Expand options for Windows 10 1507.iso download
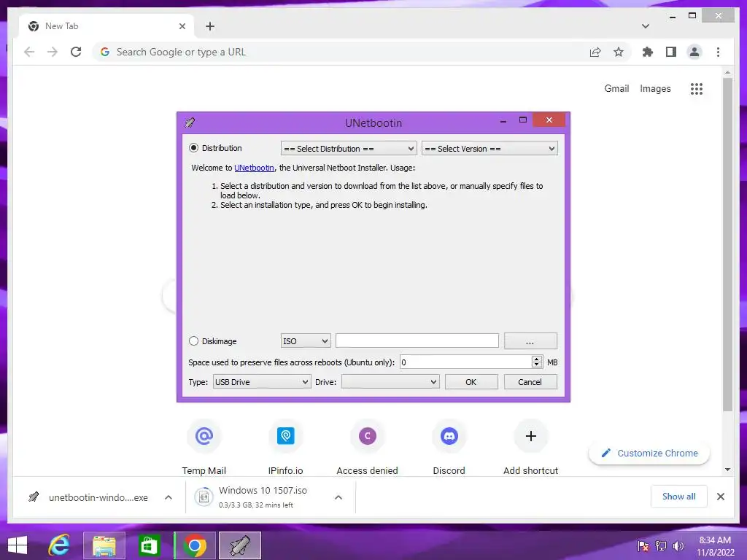The width and height of the screenshot is (747, 560). coord(338,497)
